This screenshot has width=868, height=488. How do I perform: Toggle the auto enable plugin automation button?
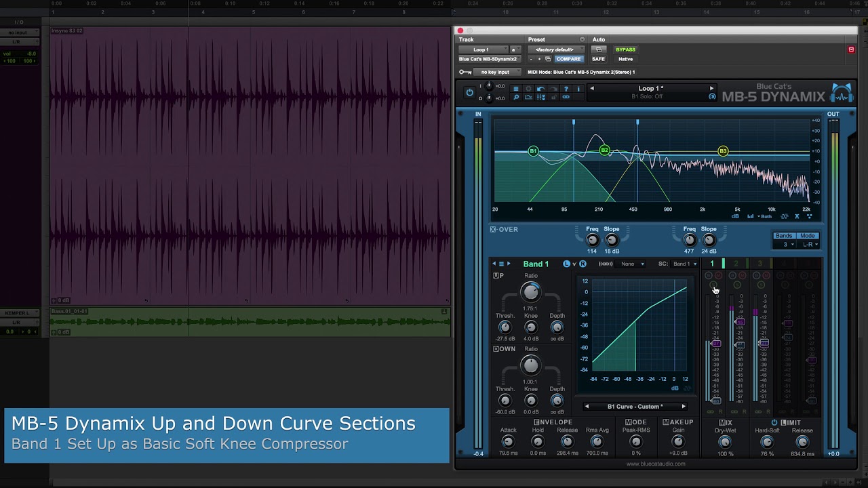[599, 49]
